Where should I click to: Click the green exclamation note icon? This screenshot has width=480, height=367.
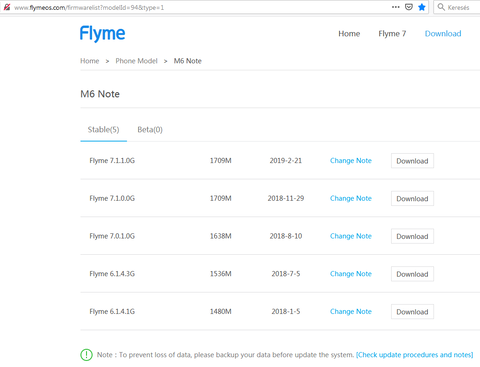pyautogui.click(x=86, y=355)
